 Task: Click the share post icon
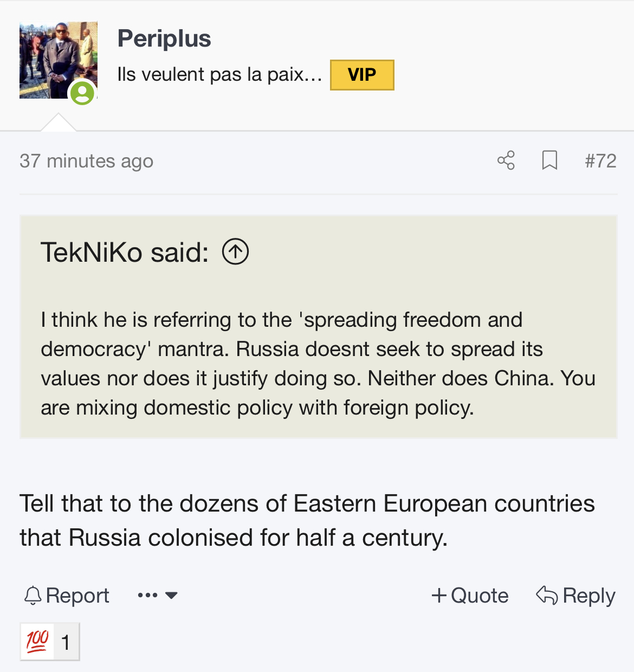[x=506, y=160]
